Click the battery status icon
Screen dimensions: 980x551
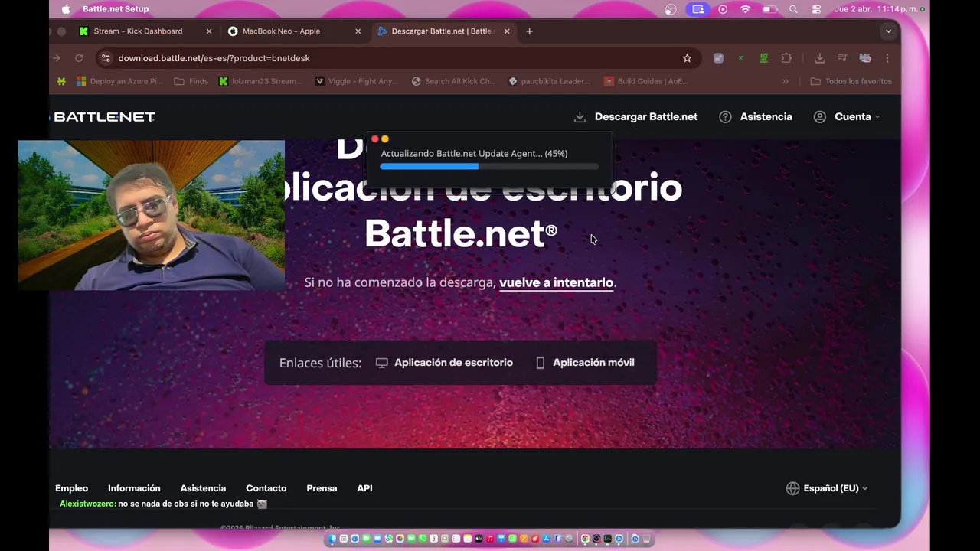coord(769,9)
